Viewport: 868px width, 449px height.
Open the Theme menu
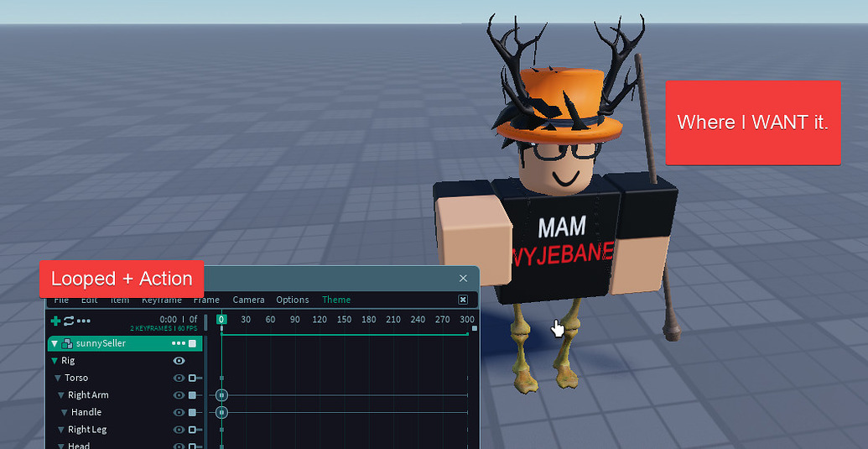336,300
